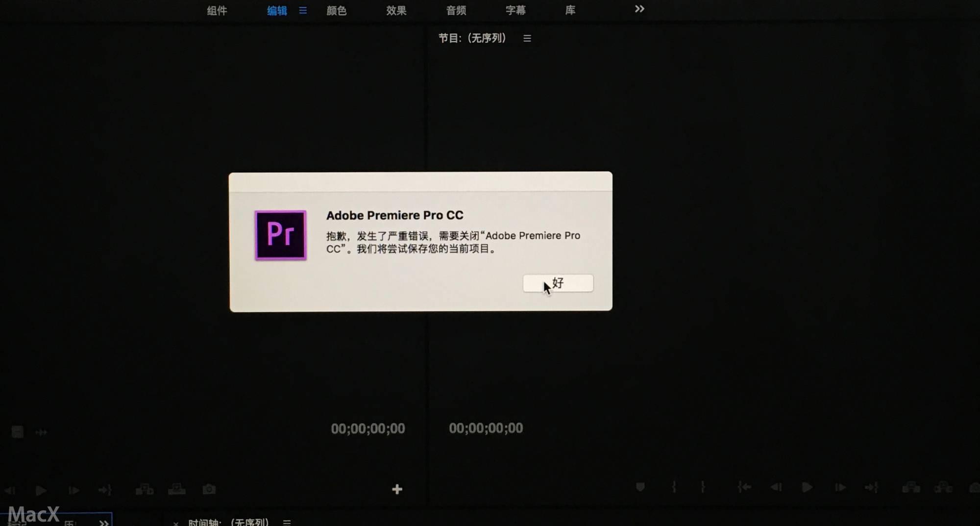This screenshot has height=526, width=980.
Task: Click the Extract icon in program monitor
Action: pos(943,487)
